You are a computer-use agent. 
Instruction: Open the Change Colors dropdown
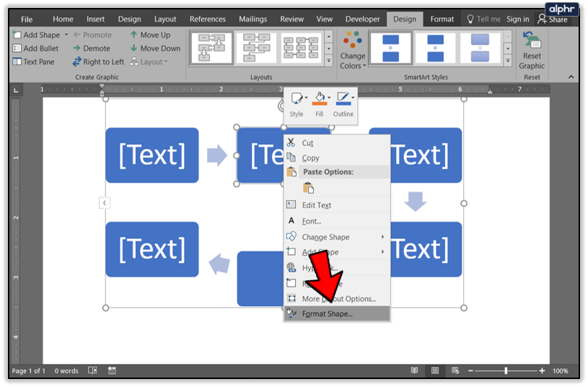[353, 51]
